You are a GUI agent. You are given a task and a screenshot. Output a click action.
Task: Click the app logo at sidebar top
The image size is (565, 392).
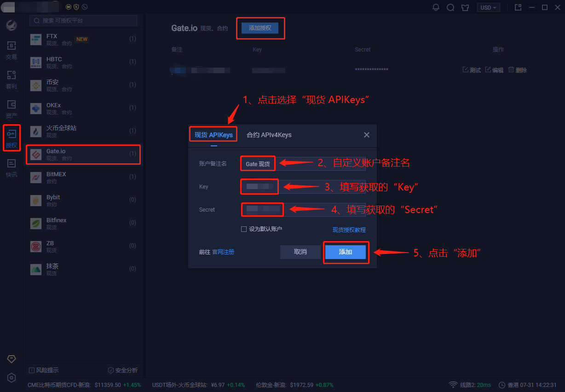coord(12,25)
